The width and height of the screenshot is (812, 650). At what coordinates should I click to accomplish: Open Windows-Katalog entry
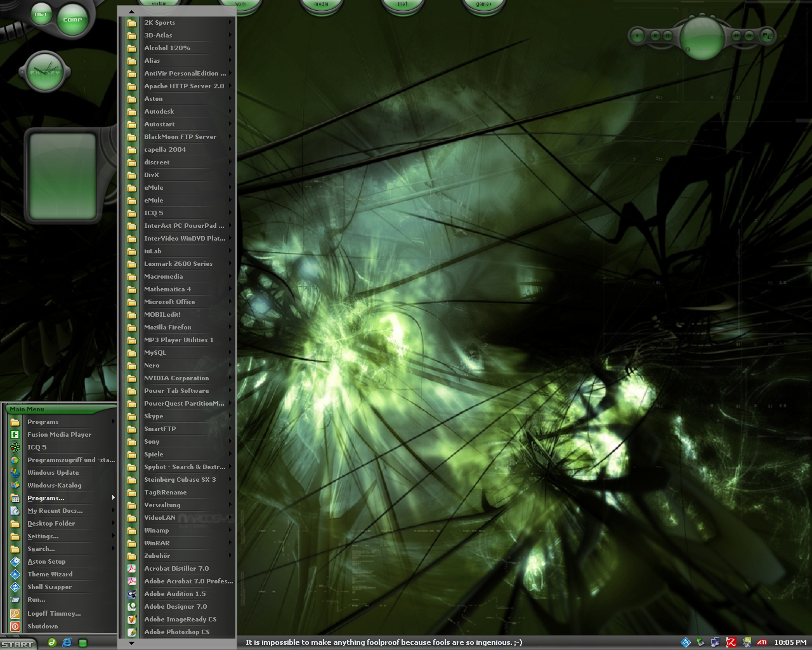point(62,486)
